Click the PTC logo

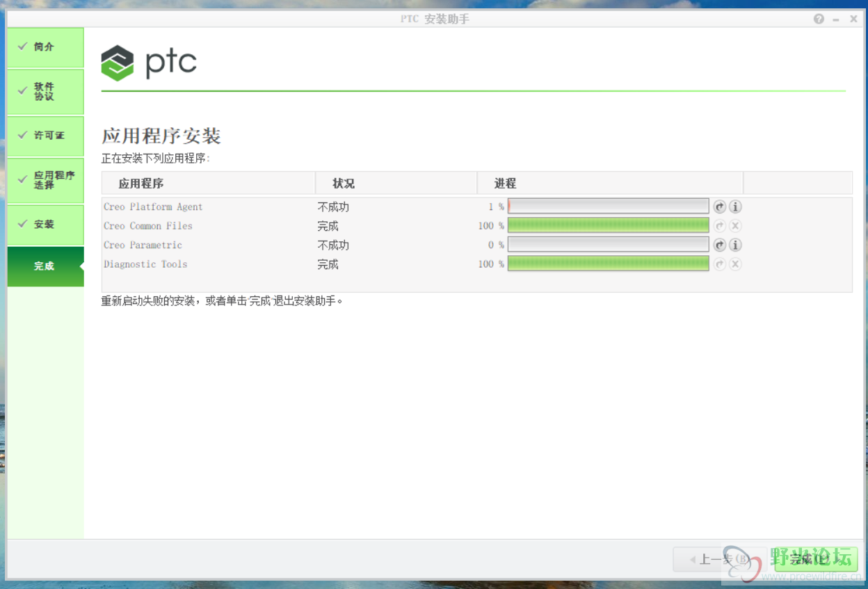tap(149, 63)
